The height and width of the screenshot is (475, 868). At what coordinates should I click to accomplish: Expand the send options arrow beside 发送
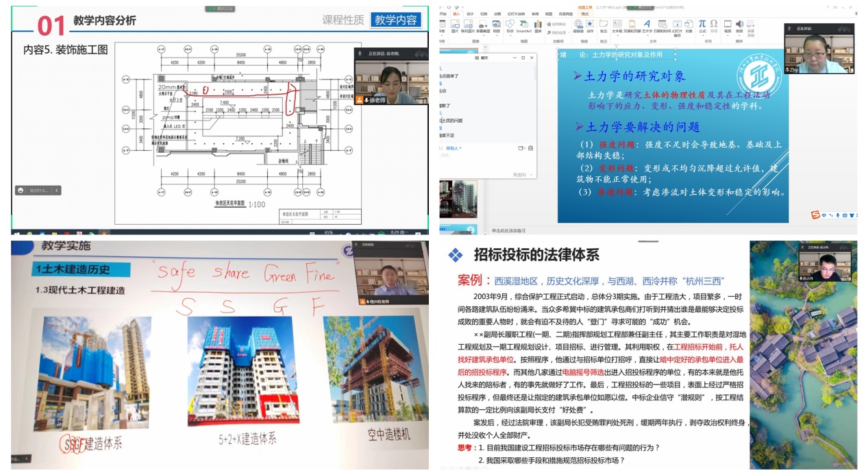pos(530,175)
